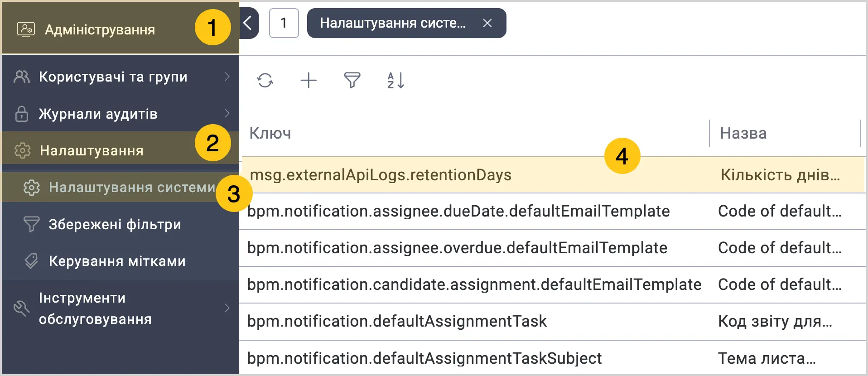Close the Налаштування системи tab
Screen dimensions: 868x376
click(487, 23)
